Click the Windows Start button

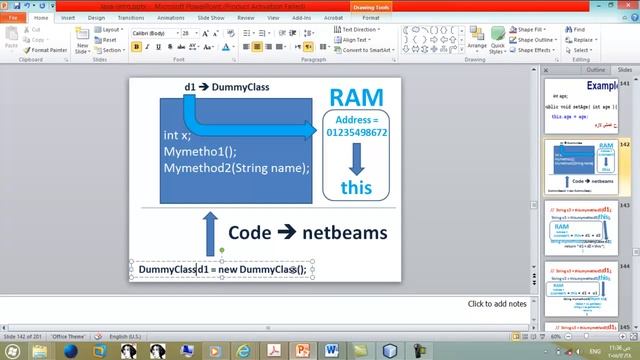[x=12, y=351]
